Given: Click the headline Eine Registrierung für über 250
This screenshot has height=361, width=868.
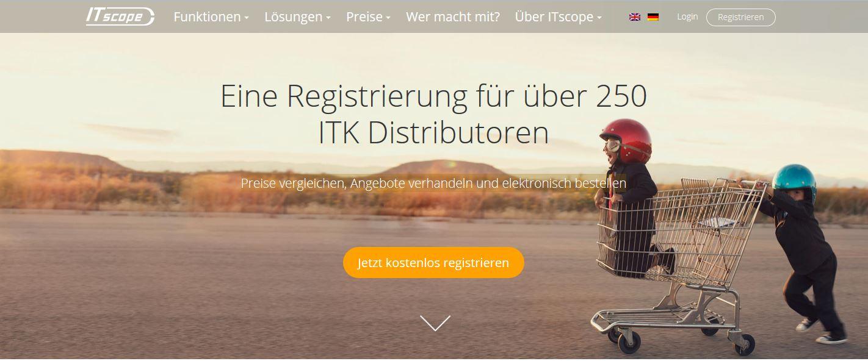Looking at the screenshot, I should click(x=433, y=96).
